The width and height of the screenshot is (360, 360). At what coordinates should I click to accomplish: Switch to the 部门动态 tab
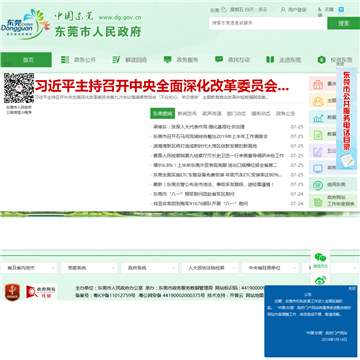236,114
